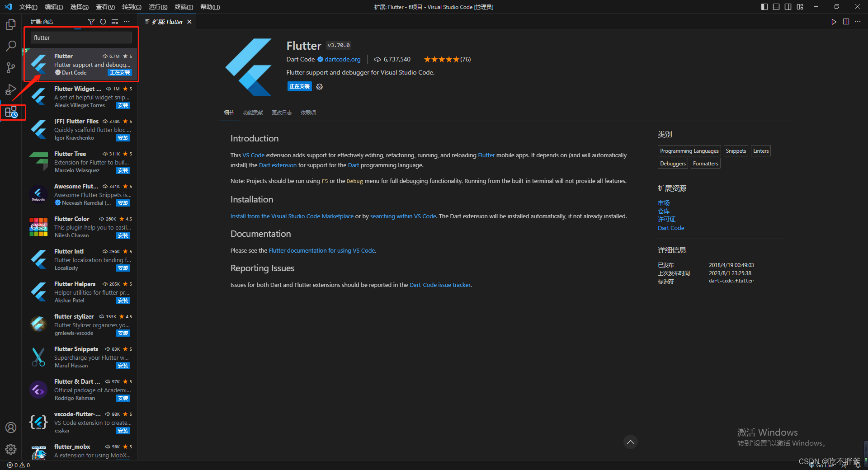Open the 帮助(H) menu
868x470 pixels.
tap(210, 7)
